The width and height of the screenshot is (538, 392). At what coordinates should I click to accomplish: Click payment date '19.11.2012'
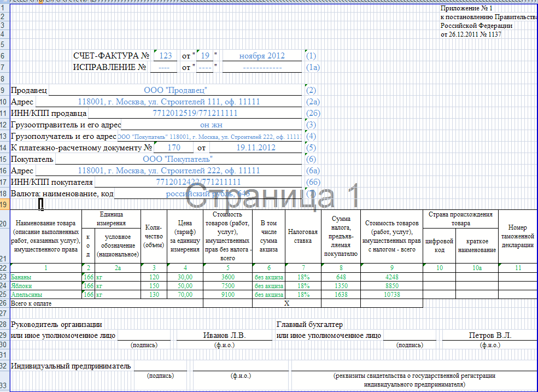256,148
